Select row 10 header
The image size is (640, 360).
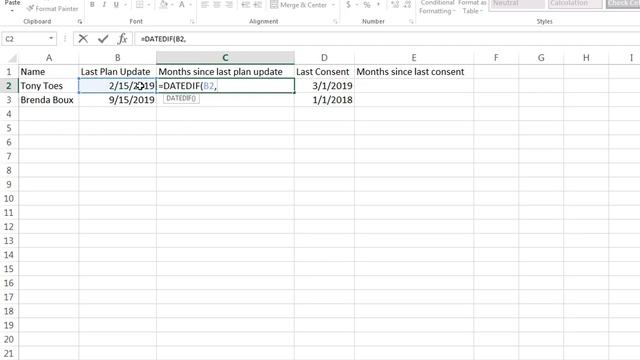coord(9,199)
